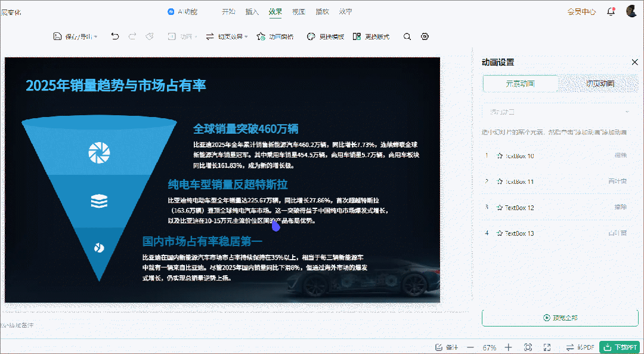Open the 动画 dropdown in the toolbar
644x354 pixels.
click(183, 36)
